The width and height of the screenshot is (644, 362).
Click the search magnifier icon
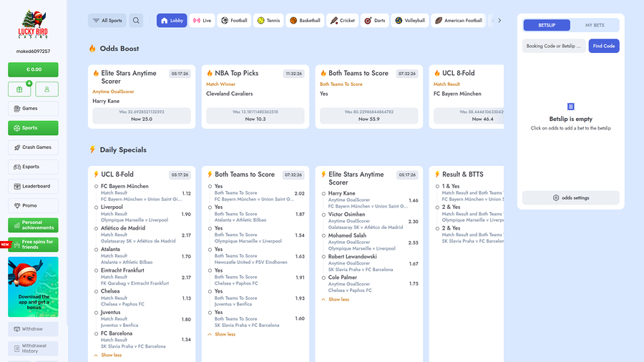coord(136,21)
